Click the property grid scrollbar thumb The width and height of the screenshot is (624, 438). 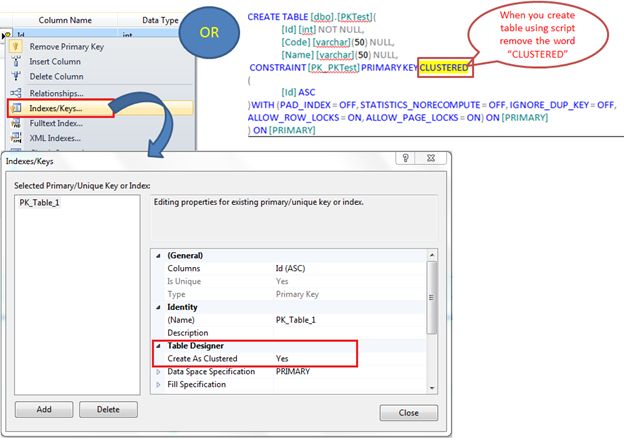coord(432,298)
